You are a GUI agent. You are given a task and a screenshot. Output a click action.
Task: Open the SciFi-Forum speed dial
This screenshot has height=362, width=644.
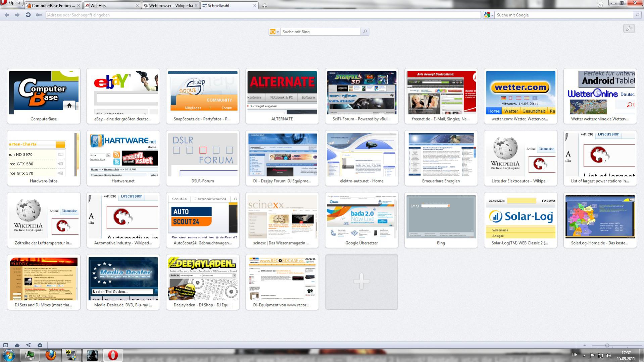tap(362, 96)
